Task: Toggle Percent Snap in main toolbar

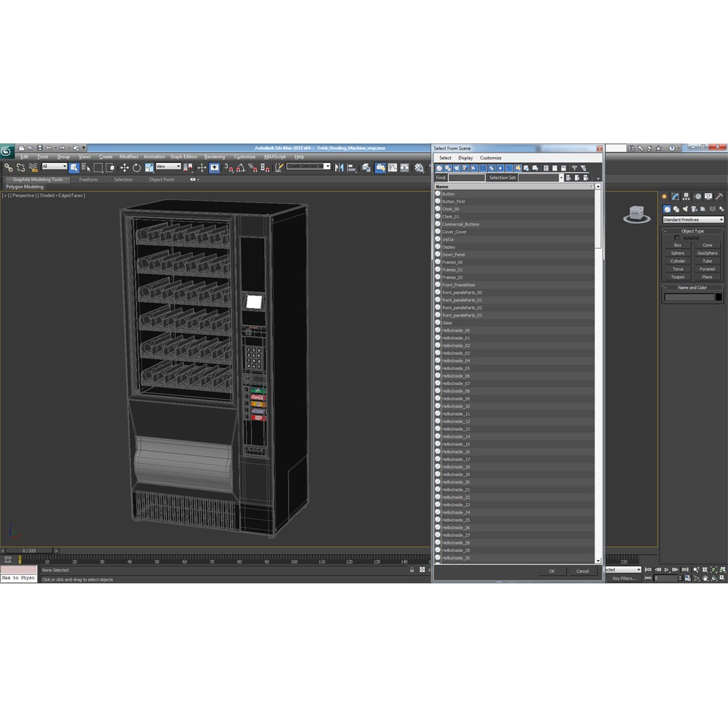Action: click(253, 168)
